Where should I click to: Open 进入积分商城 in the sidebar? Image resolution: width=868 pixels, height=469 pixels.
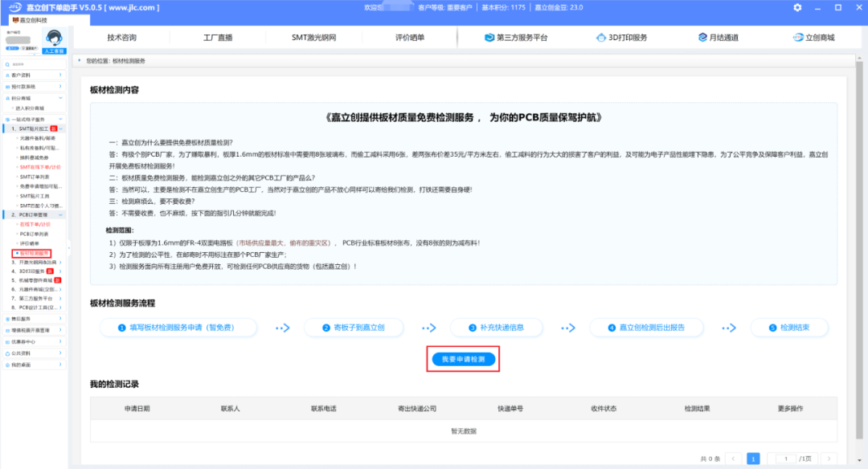[30, 108]
